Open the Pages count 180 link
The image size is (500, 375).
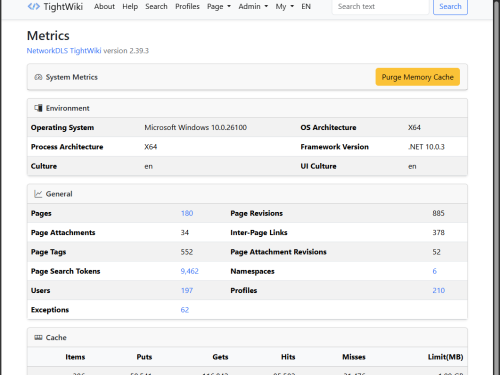187,213
